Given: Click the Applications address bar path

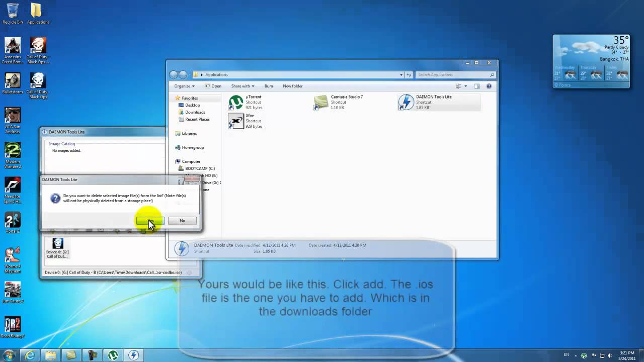Looking at the screenshot, I should (x=216, y=74).
